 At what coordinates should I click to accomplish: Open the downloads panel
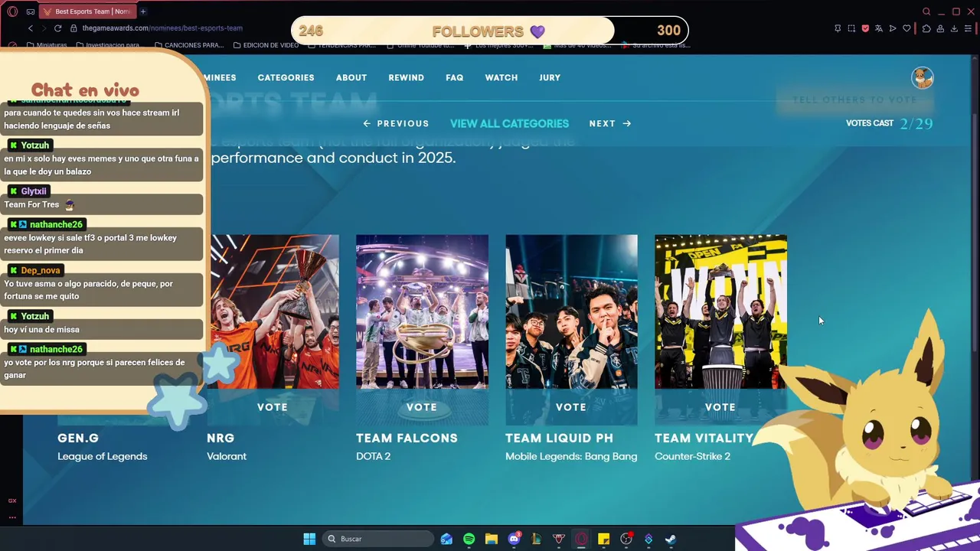click(x=954, y=28)
